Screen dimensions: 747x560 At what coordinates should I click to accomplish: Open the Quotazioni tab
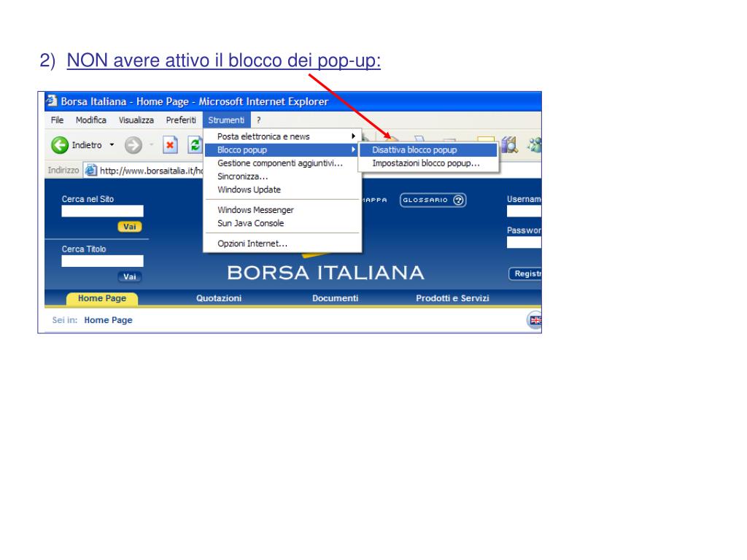[219, 298]
